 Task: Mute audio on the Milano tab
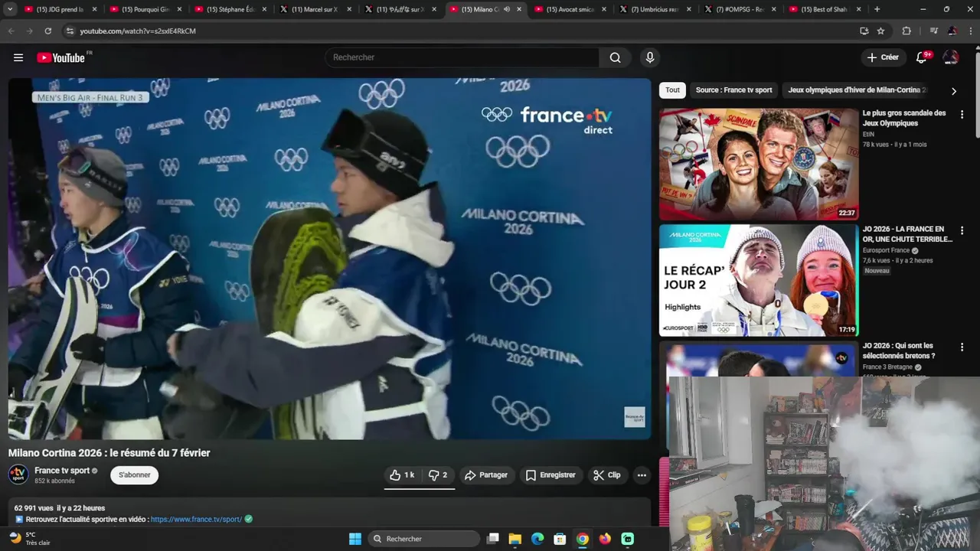(507, 9)
